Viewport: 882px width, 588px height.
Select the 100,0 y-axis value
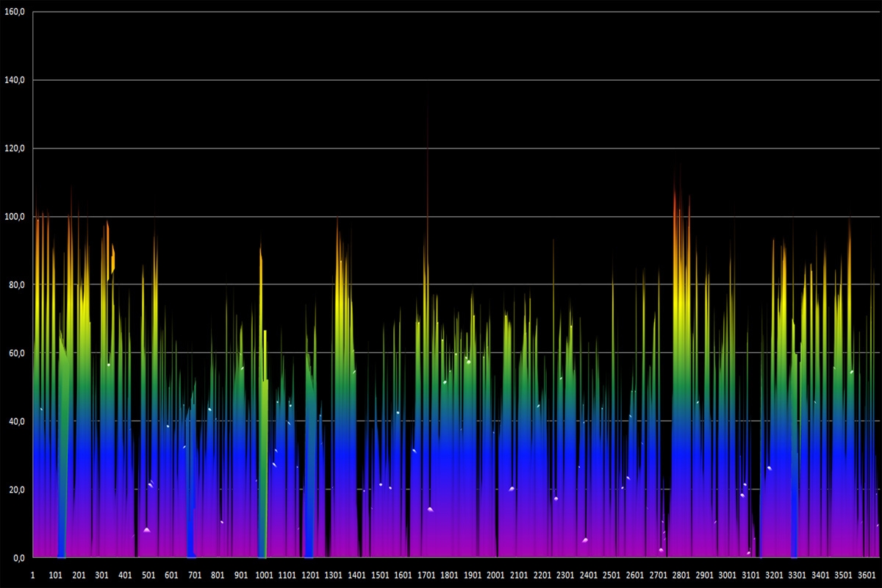[x=16, y=217]
